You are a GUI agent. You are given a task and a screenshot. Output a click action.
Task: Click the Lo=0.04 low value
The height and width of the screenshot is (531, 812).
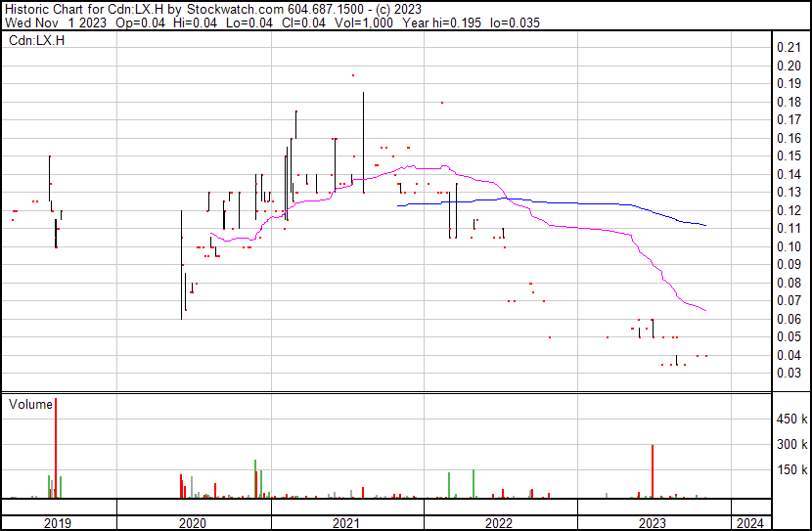249,22
